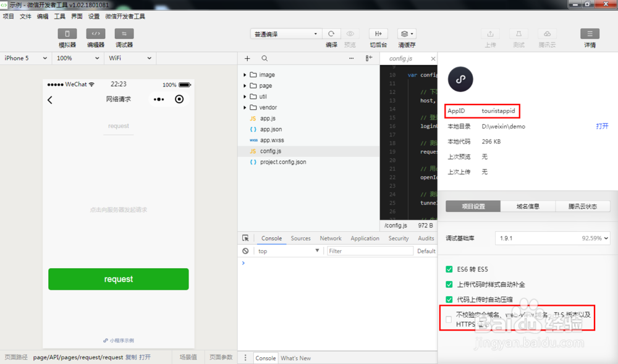Open console drawer vertical dots menu
618x364 pixels.
tap(245, 358)
